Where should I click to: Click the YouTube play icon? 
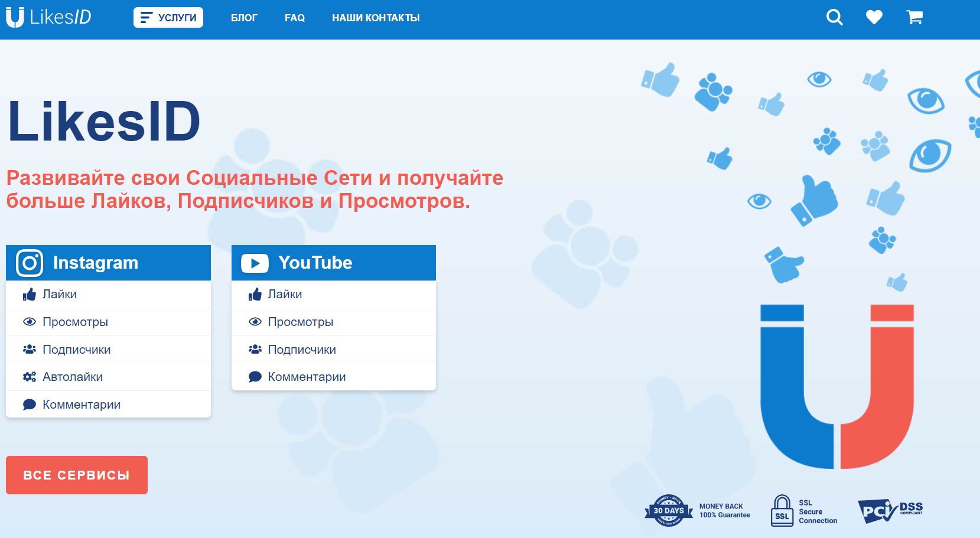coord(255,263)
